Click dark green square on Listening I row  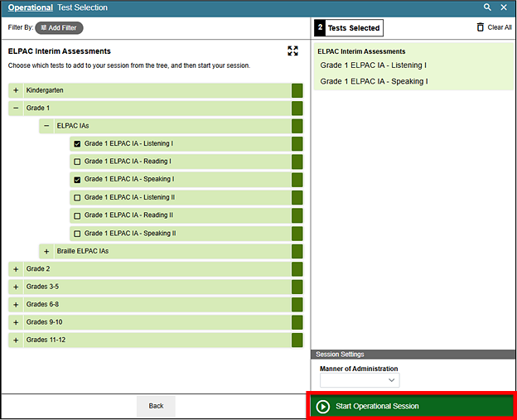[297, 144]
